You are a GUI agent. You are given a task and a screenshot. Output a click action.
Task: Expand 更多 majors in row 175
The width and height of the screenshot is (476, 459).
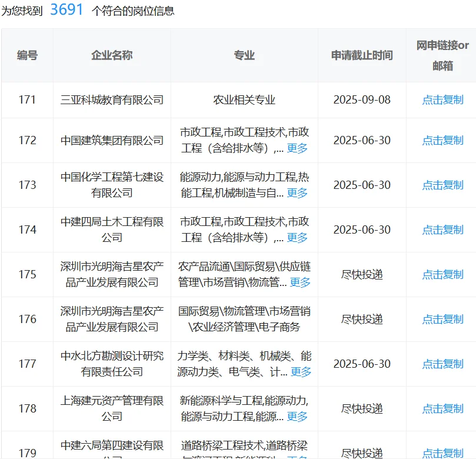point(300,282)
